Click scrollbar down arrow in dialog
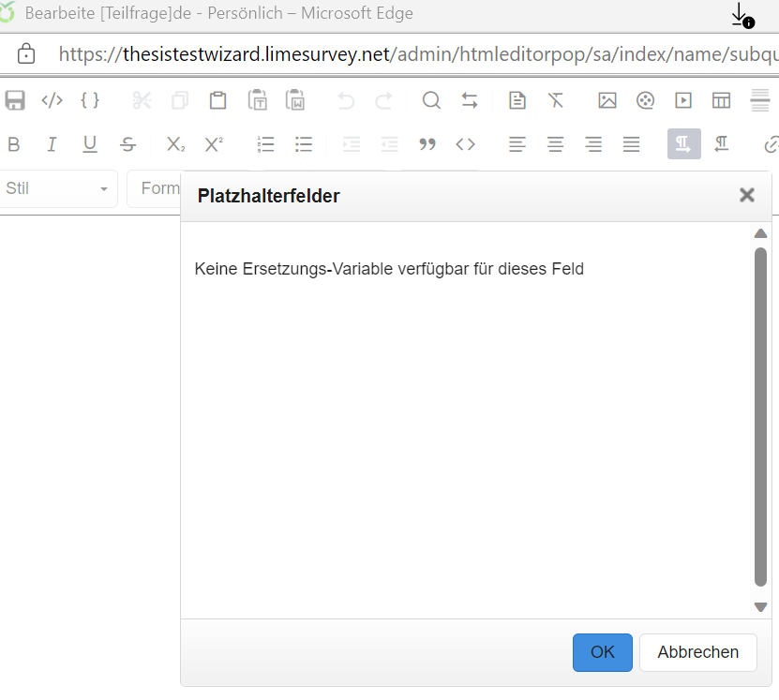 coord(760,606)
